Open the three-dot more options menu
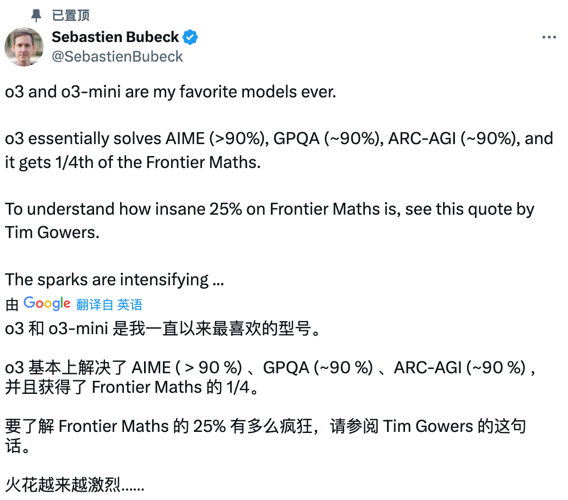Viewport: 568px width, 500px height. pyautogui.click(x=549, y=37)
